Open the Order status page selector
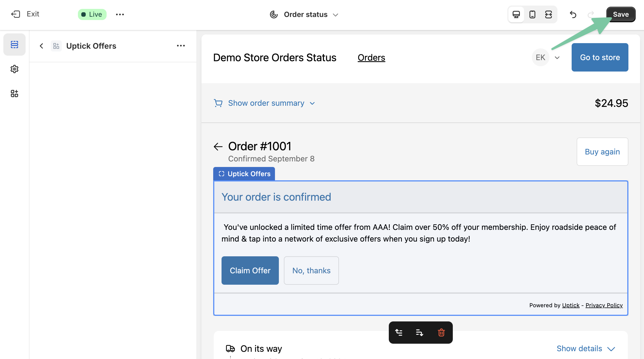 [x=304, y=14]
